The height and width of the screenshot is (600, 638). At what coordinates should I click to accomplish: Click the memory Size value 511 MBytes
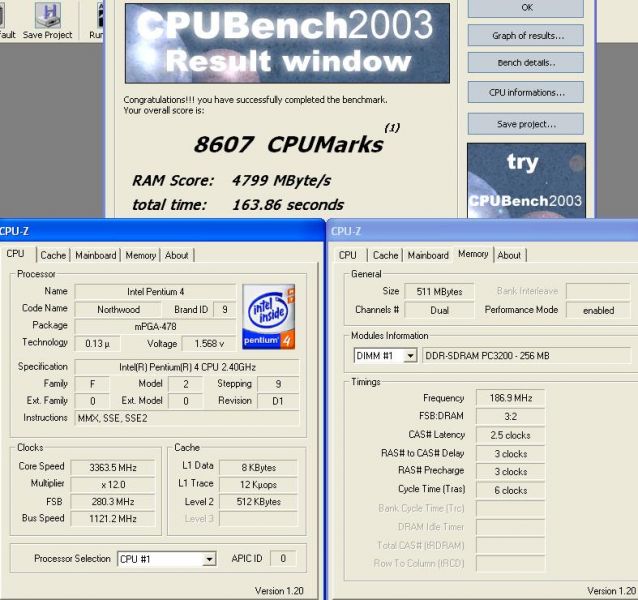click(x=439, y=292)
